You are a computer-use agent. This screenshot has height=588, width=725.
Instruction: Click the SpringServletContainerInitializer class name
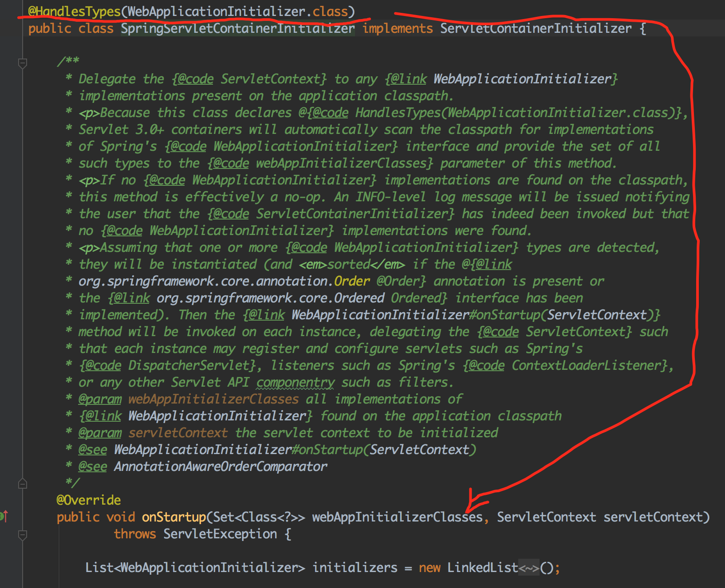pyautogui.click(x=237, y=28)
